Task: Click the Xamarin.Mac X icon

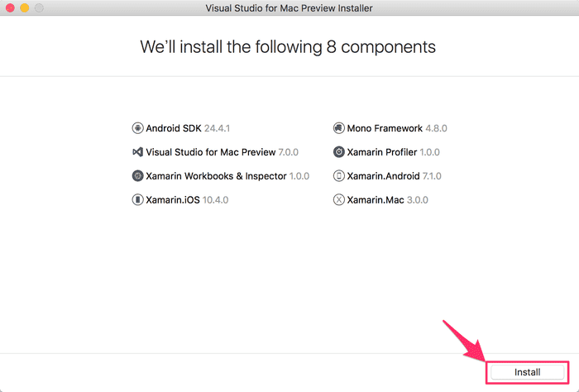Action: click(x=338, y=200)
